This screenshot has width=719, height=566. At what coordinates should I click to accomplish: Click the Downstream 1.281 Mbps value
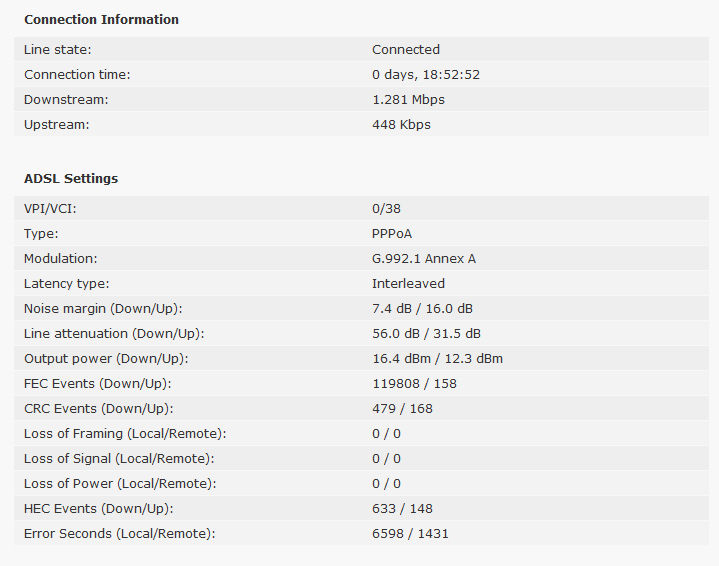tap(408, 100)
